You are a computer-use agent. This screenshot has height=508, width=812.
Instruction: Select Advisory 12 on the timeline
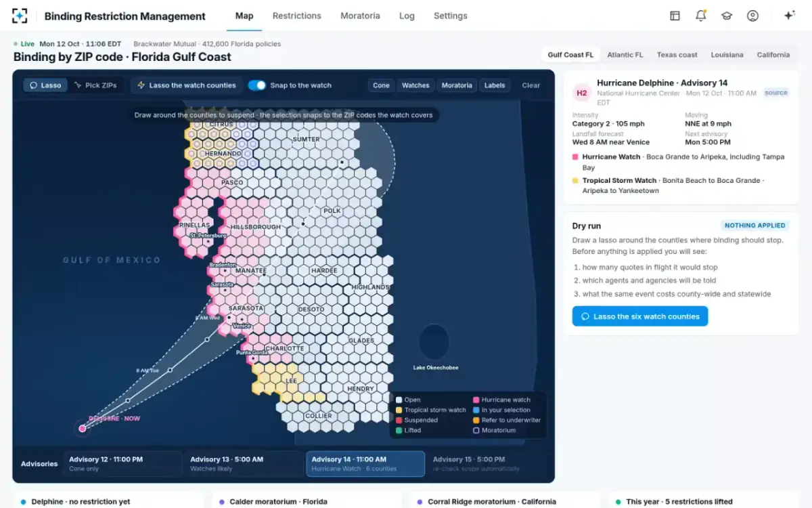[x=122, y=464]
